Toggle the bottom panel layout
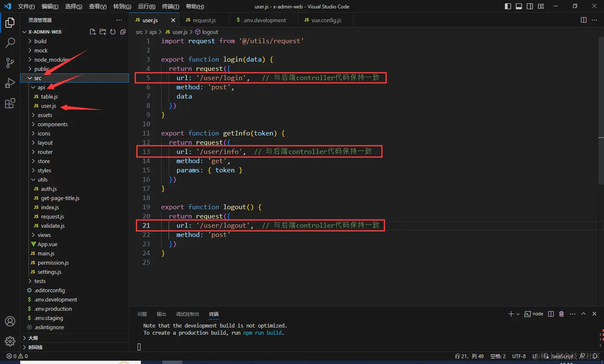Viewport: 604px width, 364px height. tap(519, 6)
